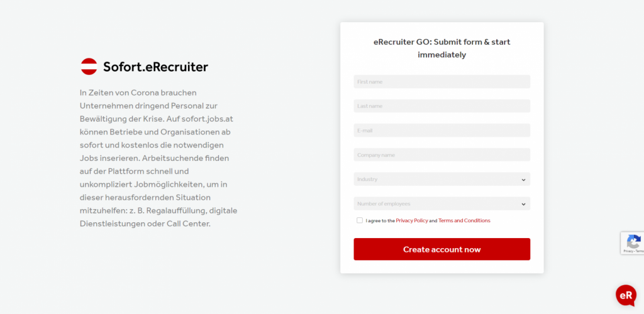Select the E-mail input field
The width and height of the screenshot is (644, 314).
[x=441, y=131]
